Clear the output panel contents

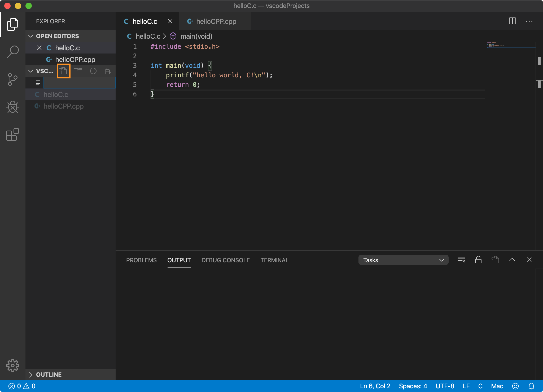point(461,260)
